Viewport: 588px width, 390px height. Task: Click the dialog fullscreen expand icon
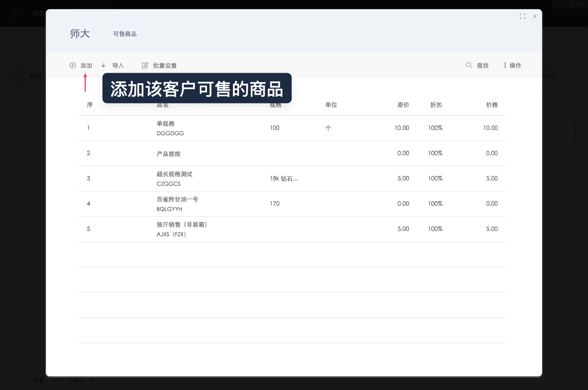point(523,16)
